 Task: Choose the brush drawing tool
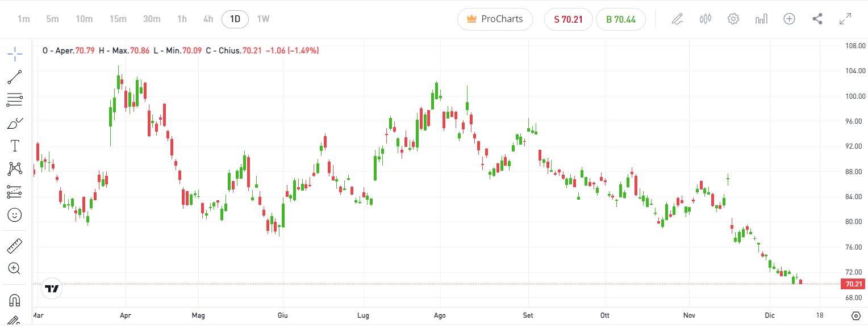coord(15,123)
